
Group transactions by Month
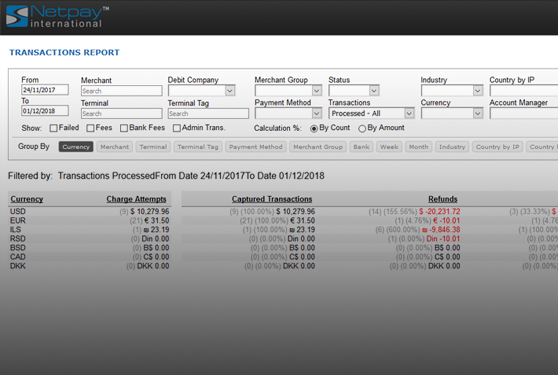[418, 147]
